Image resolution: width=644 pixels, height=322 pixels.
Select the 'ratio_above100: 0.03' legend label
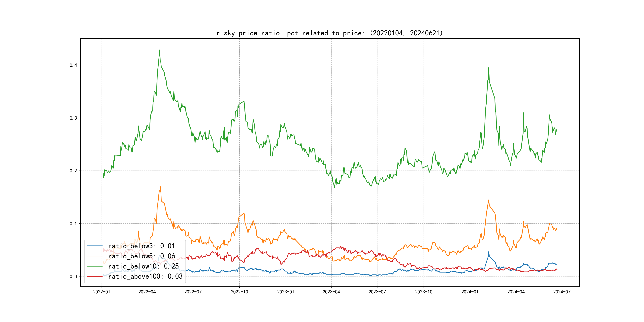click(145, 276)
